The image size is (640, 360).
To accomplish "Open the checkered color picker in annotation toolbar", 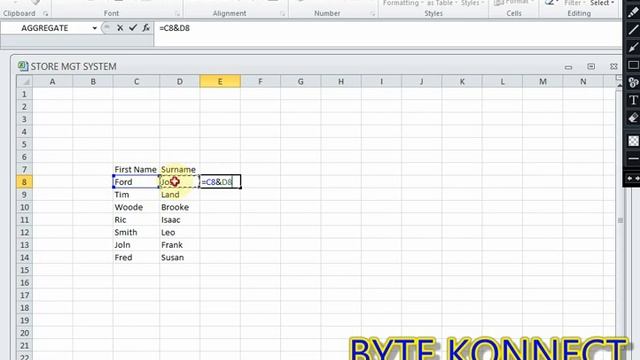I will pyautogui.click(x=633, y=141).
